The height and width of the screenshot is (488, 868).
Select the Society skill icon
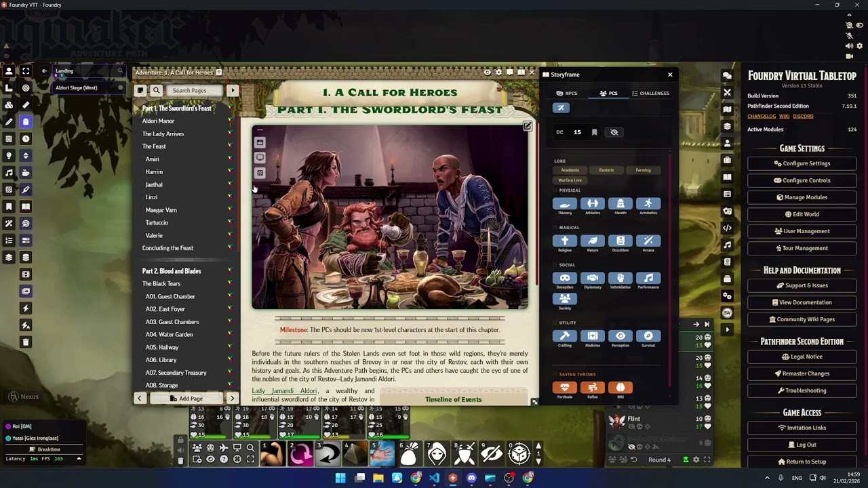tap(565, 298)
